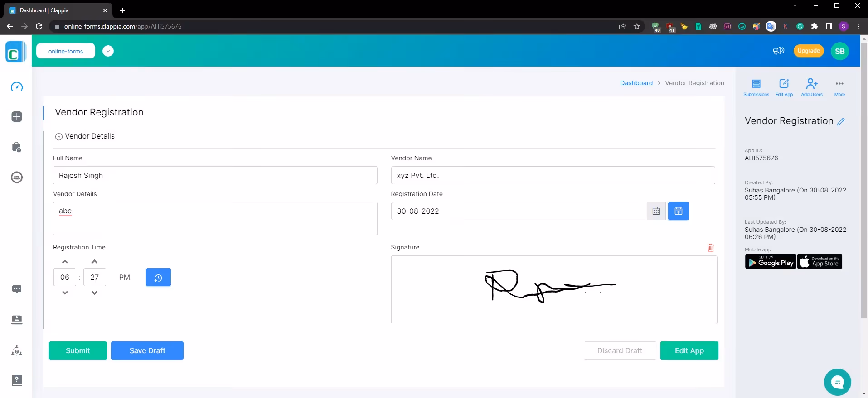Open the online-forms workplace selector

(x=66, y=51)
